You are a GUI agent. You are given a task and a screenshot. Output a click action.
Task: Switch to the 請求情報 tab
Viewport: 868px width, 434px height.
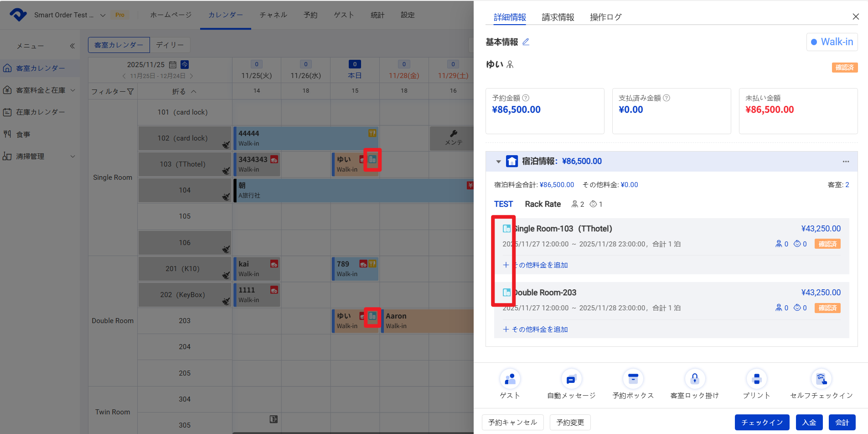pyautogui.click(x=558, y=17)
